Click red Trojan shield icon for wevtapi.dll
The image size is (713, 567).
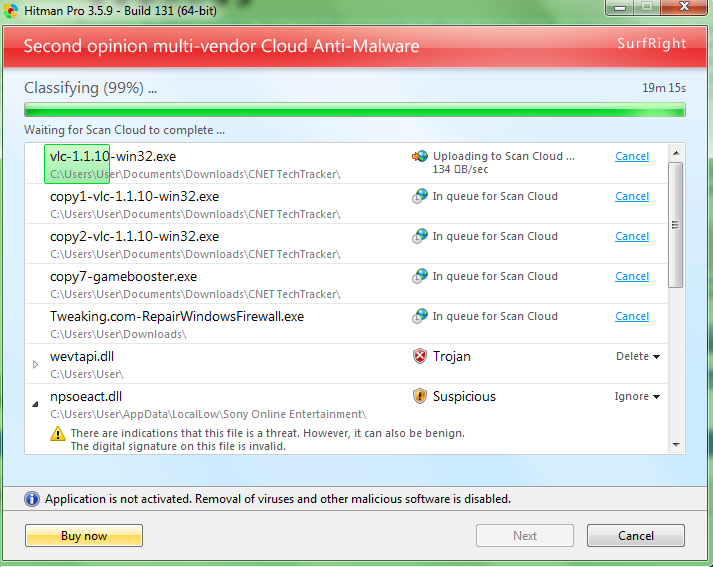(x=420, y=356)
